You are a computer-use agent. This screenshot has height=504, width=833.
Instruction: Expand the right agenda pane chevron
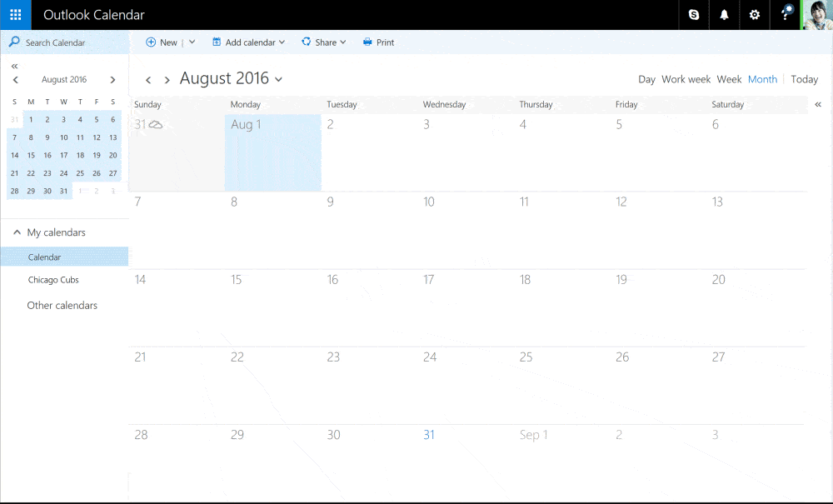click(818, 105)
